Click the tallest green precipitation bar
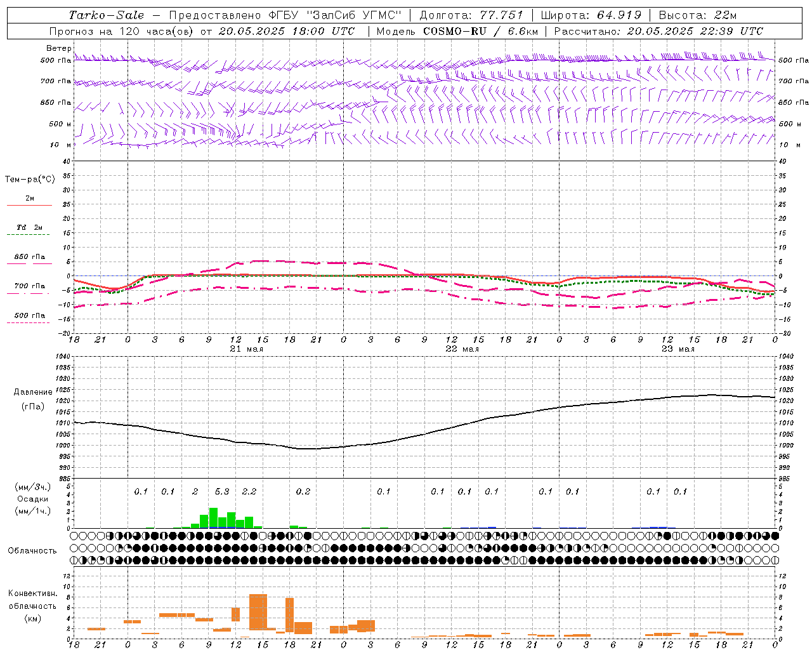812x650 pixels. [x=213, y=518]
